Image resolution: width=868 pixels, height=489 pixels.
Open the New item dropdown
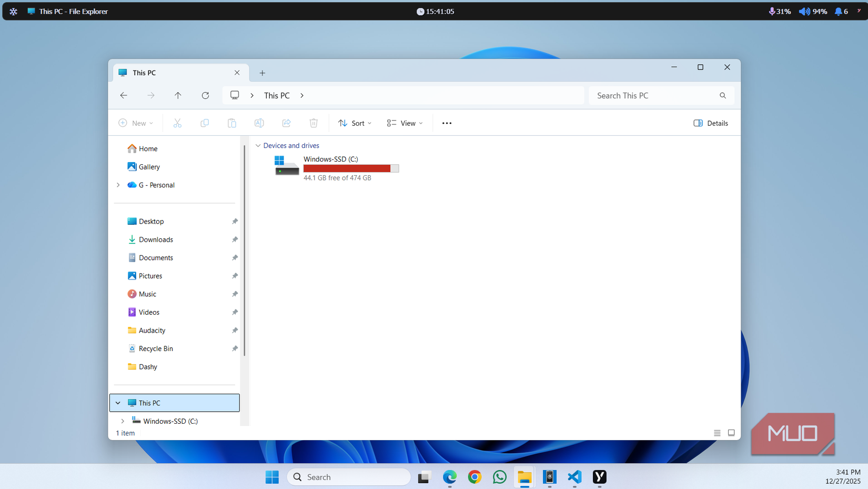click(136, 123)
